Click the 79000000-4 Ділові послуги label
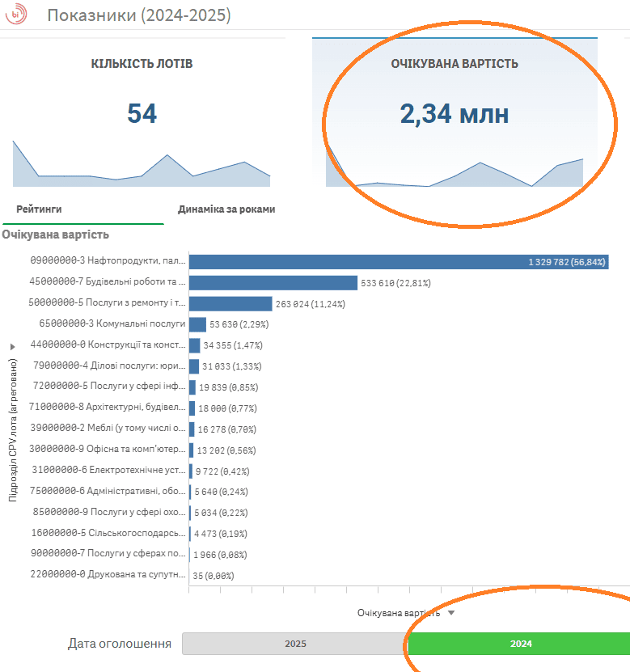 109,366
